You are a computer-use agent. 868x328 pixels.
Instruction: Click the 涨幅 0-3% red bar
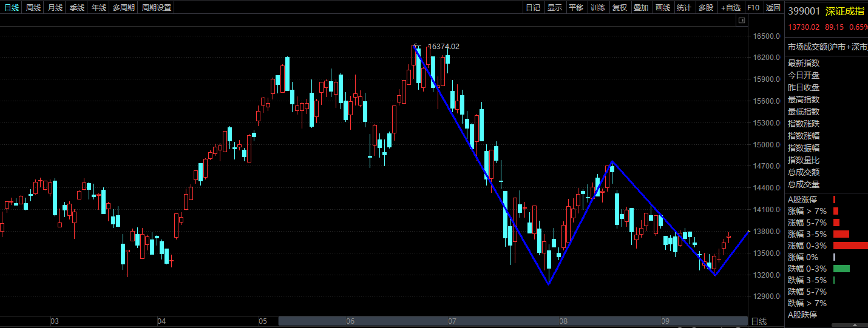click(x=850, y=246)
